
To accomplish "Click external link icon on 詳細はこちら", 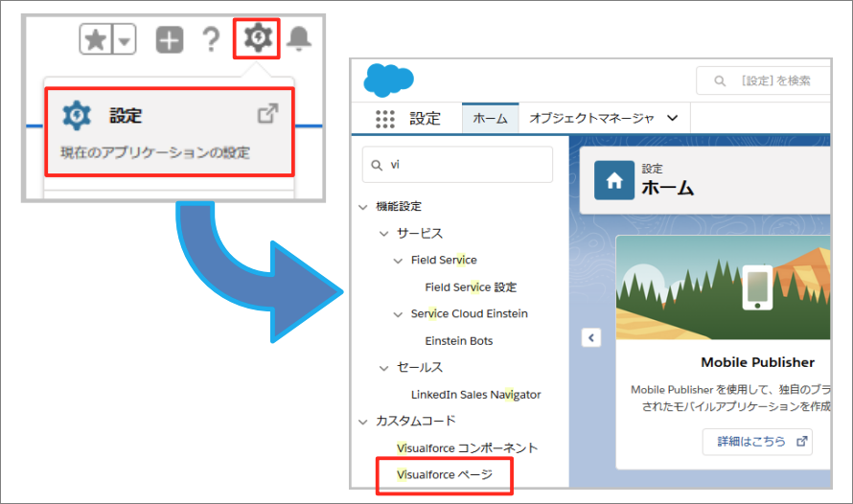I will pos(802,442).
